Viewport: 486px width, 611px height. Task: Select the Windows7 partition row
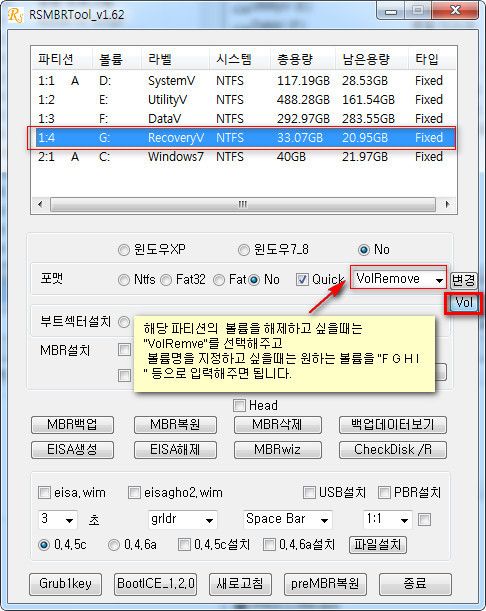pos(243,157)
